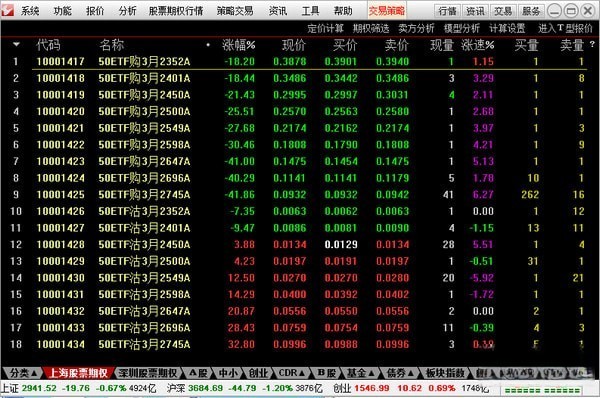Expand the column header dropdown triangle
Viewport: 600px width, 398px height.
(x=16, y=44)
